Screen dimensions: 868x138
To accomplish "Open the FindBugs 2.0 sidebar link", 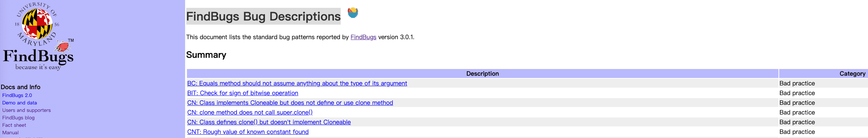I will [x=17, y=95].
